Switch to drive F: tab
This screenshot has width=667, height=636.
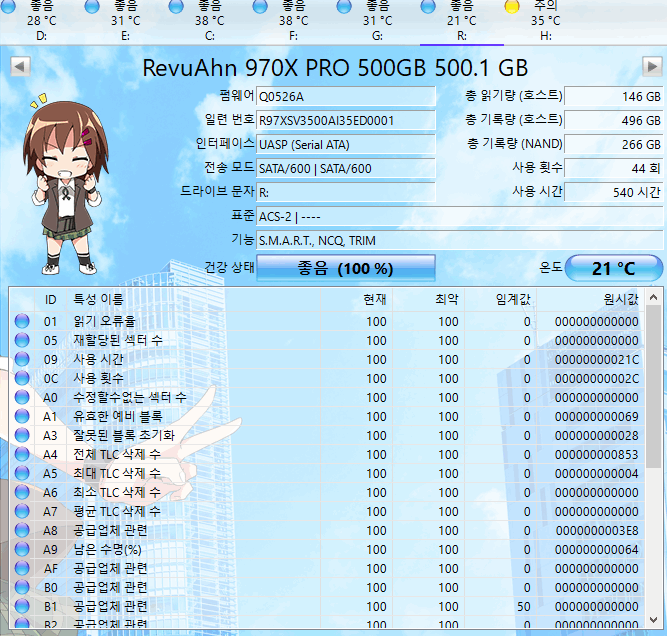point(294,21)
